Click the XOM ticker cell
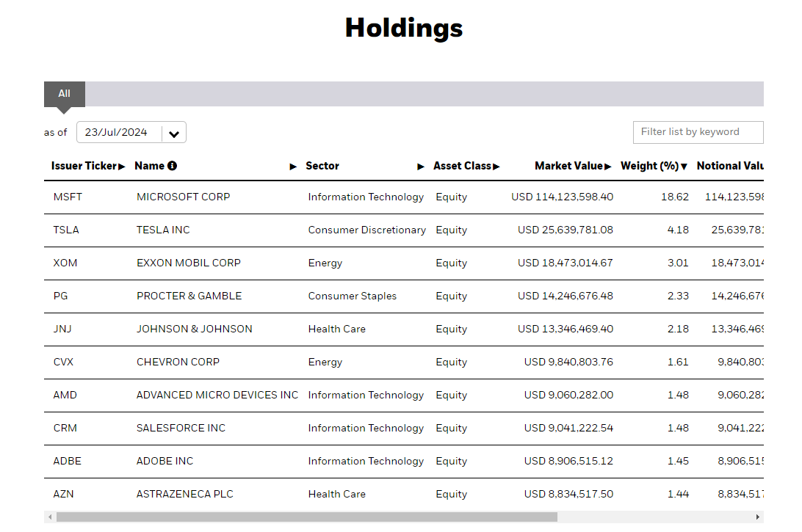 (65, 263)
